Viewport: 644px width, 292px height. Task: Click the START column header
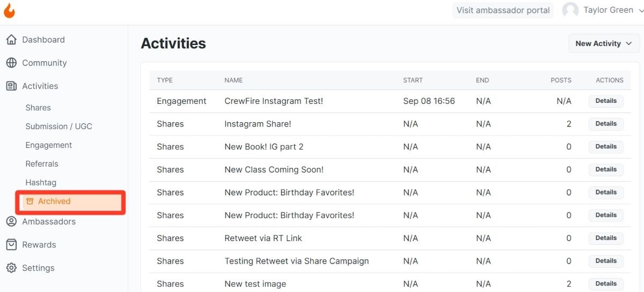coord(413,80)
